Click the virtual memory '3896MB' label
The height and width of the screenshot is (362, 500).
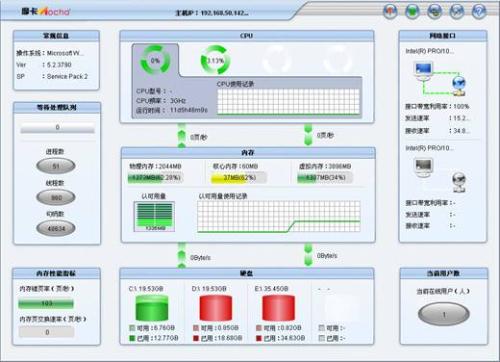(325, 166)
